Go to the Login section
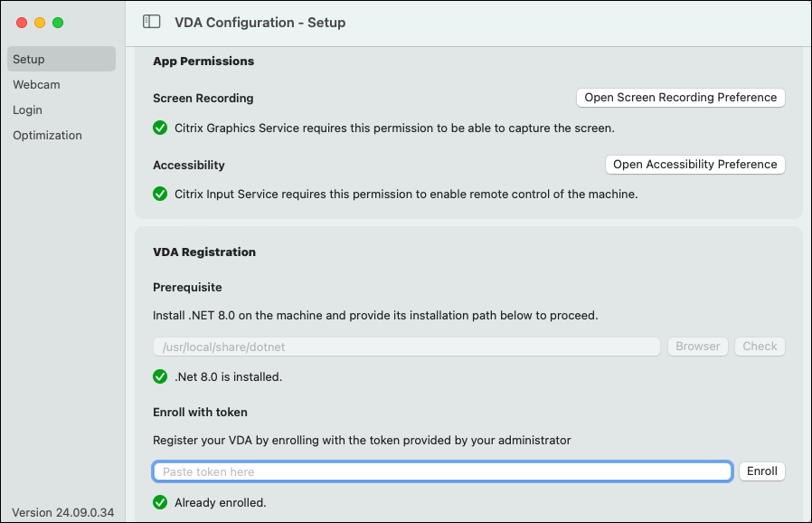Viewport: 812px width, 523px height. [x=27, y=110]
